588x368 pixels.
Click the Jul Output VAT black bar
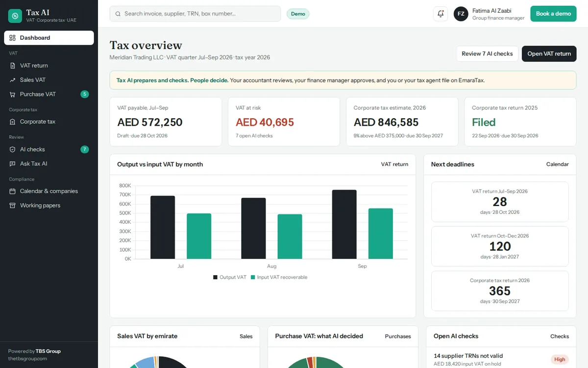click(163, 227)
